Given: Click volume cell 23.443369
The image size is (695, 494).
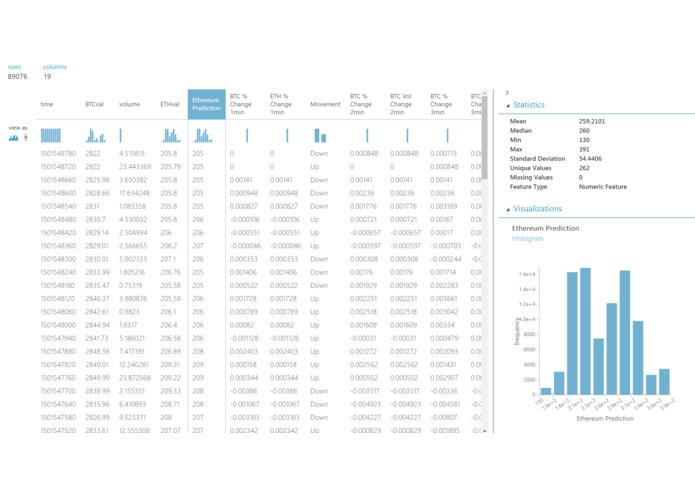Looking at the screenshot, I should 135,167.
